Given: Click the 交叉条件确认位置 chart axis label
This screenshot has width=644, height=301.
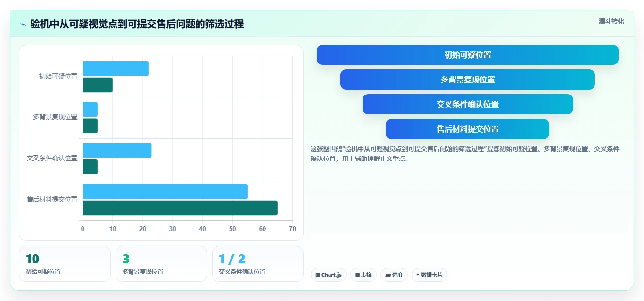Looking at the screenshot, I should click(x=52, y=158).
